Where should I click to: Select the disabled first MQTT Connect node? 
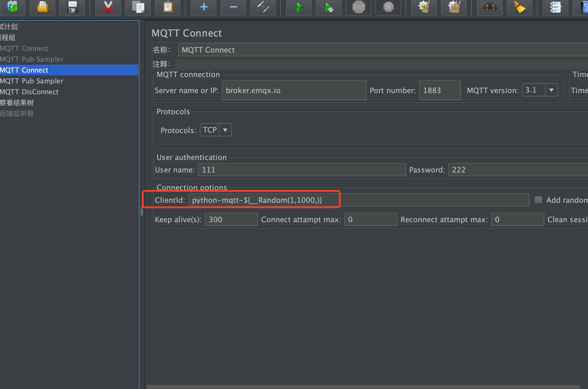[24, 48]
